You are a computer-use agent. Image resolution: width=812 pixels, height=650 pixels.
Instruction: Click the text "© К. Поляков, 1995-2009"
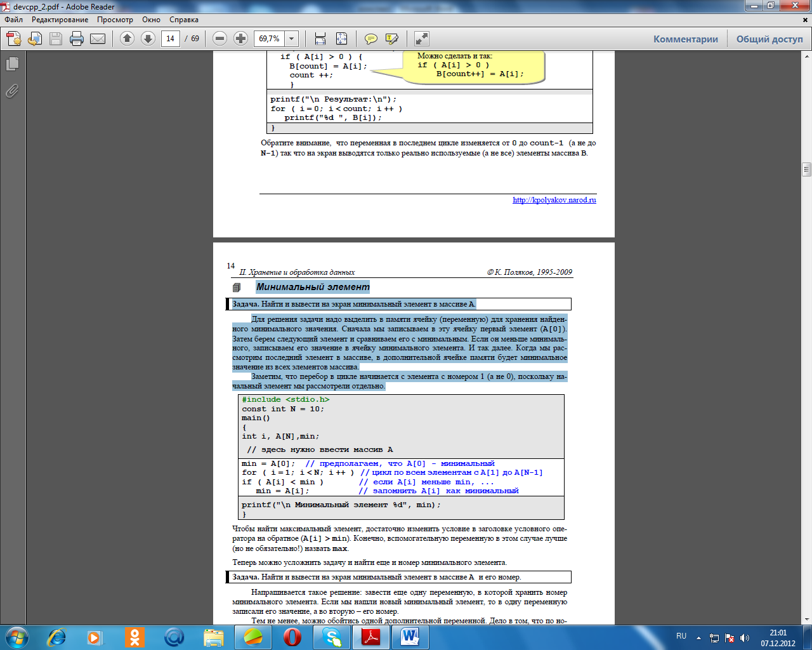(x=530, y=272)
